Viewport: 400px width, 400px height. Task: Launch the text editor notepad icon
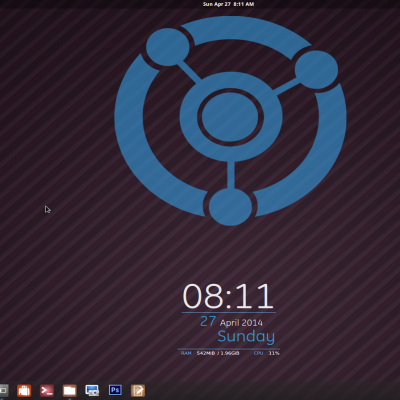click(x=138, y=390)
